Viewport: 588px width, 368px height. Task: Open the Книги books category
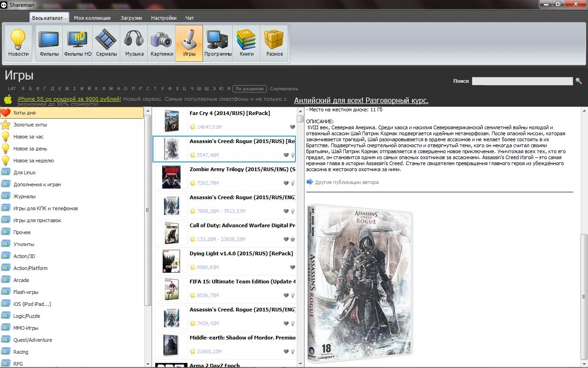point(247,43)
